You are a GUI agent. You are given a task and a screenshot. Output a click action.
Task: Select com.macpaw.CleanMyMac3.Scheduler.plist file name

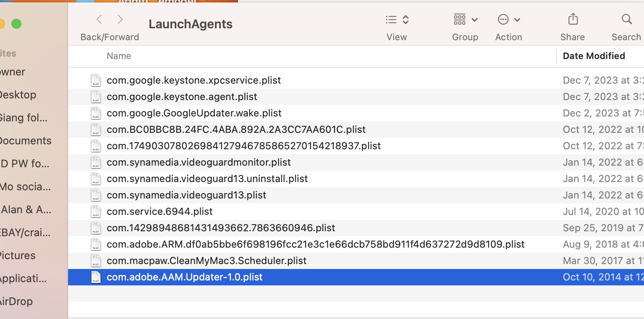pyautogui.click(x=206, y=261)
